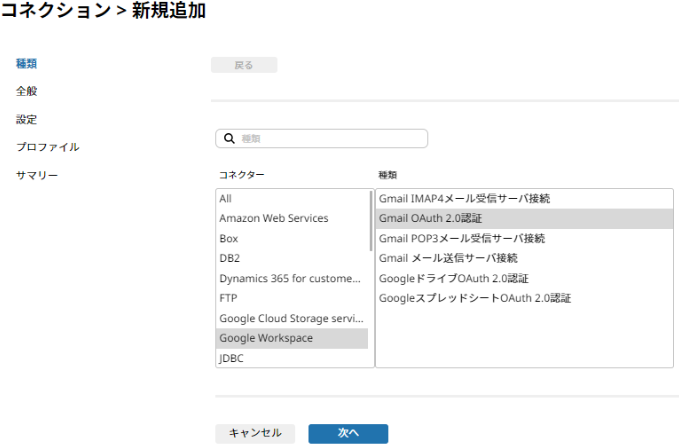Open the 種類 step in sidebar
The height and width of the screenshot is (448, 679).
pyautogui.click(x=26, y=64)
